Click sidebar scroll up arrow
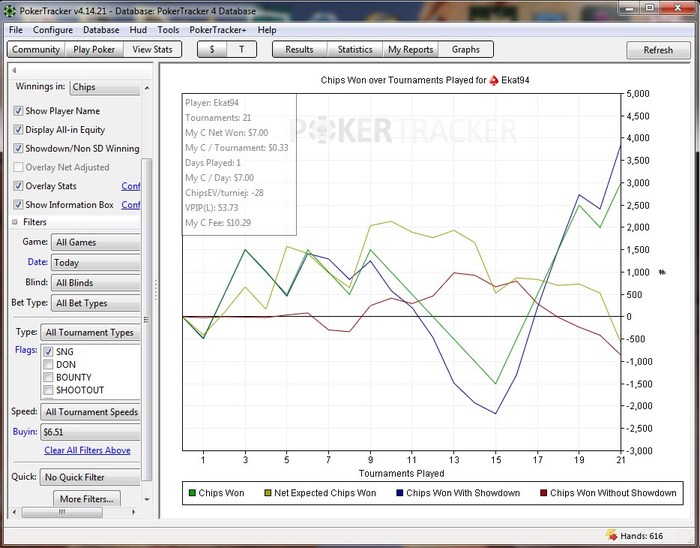The height and width of the screenshot is (548, 700). (x=147, y=88)
